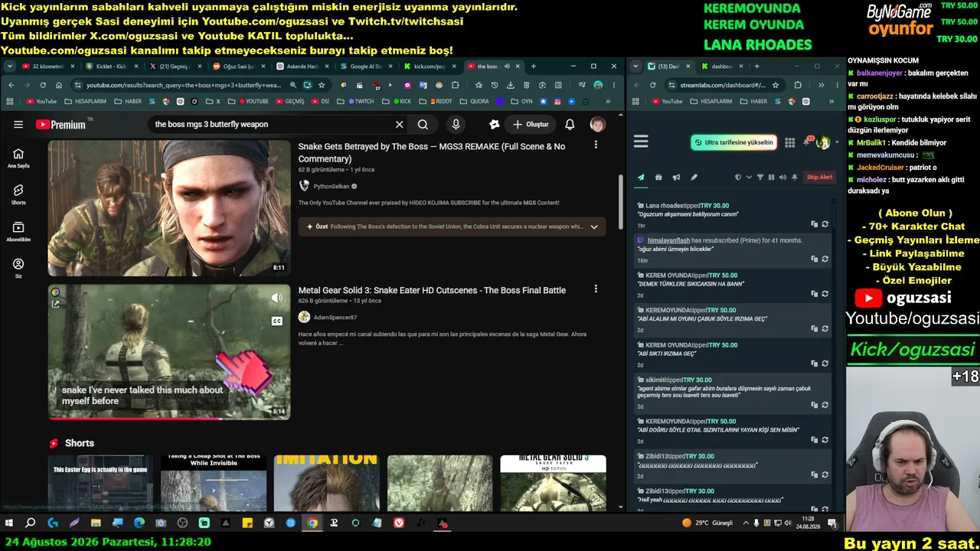Open Streamlabs notifications bell with badge
980x551 pixels.
807,142
